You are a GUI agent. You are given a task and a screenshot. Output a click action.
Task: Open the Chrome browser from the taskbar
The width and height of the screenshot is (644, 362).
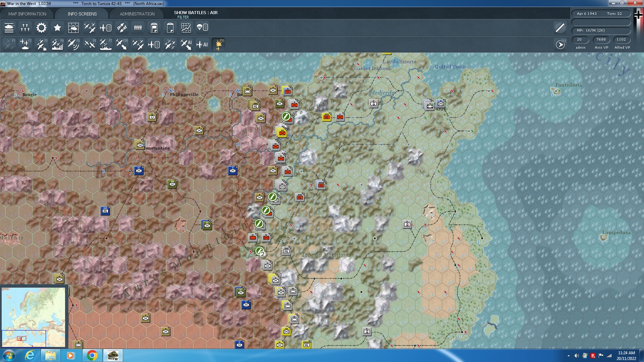coord(92,355)
